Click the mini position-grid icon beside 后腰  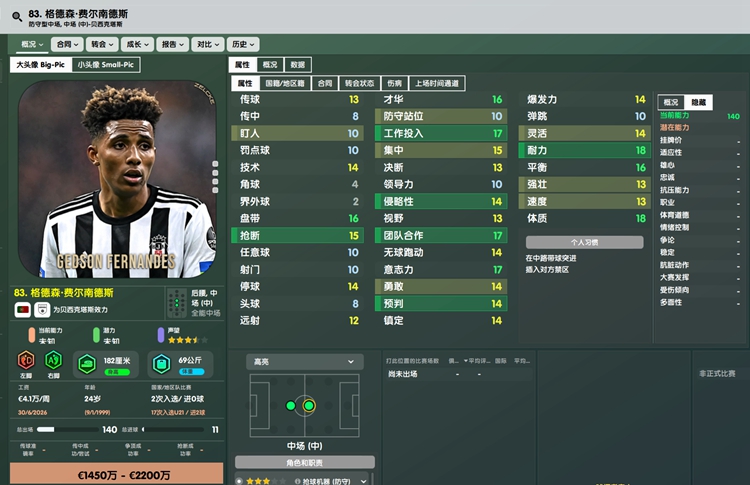pyautogui.click(x=176, y=303)
